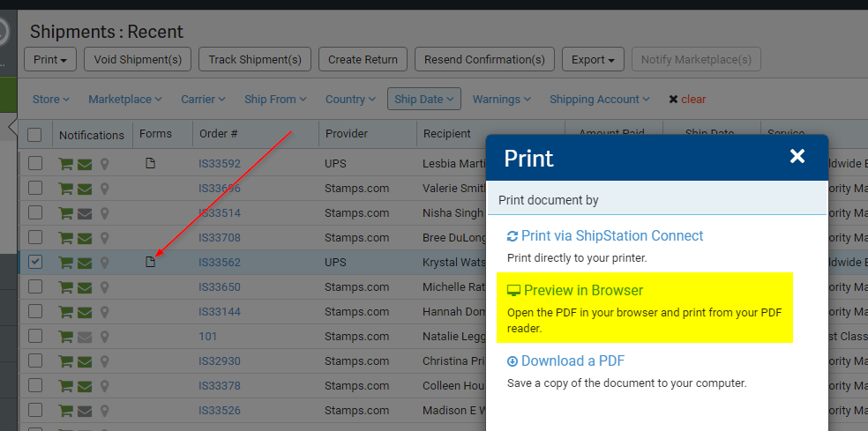868x431 pixels.
Task: Check the box for order IS32930
Action: click(35, 360)
